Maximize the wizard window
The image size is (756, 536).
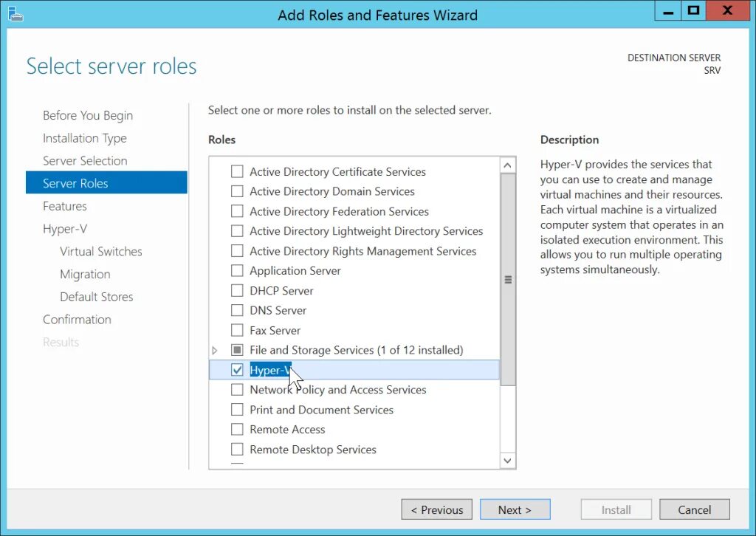693,10
